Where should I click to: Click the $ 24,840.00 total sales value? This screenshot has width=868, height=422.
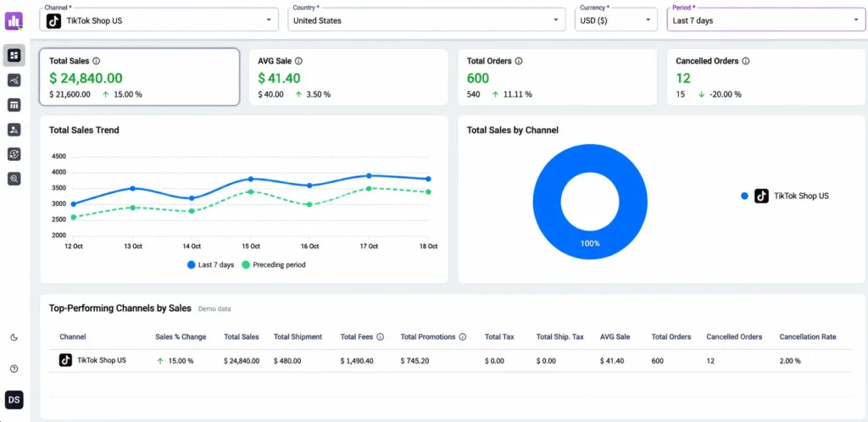click(x=86, y=78)
